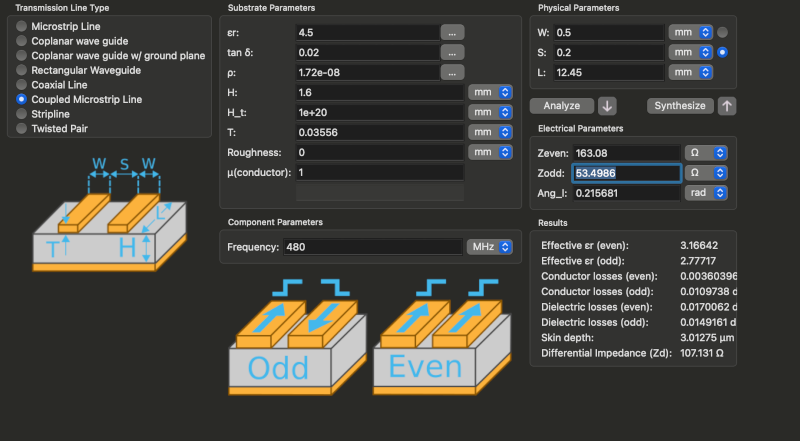This screenshot has width=800, height=441.
Task: Open the tan δ browse button
Action: (452, 52)
